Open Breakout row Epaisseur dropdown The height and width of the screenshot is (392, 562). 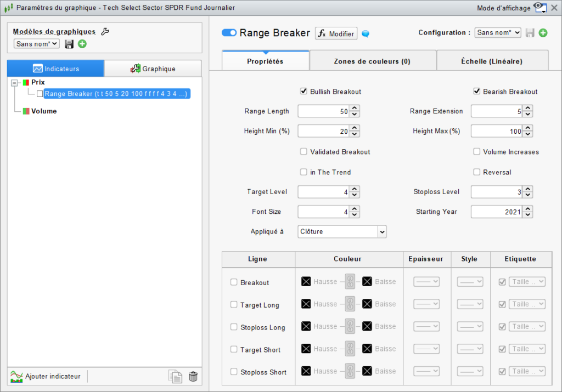click(426, 282)
